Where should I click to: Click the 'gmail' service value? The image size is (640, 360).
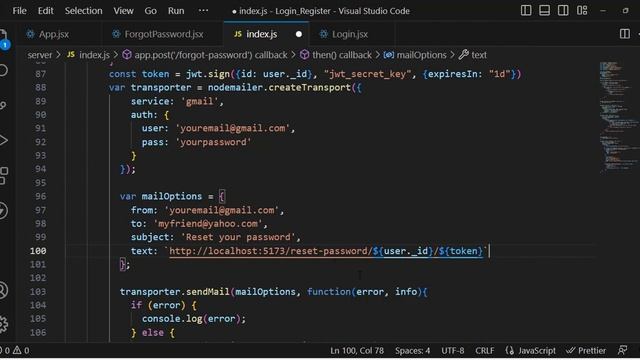(x=200, y=101)
